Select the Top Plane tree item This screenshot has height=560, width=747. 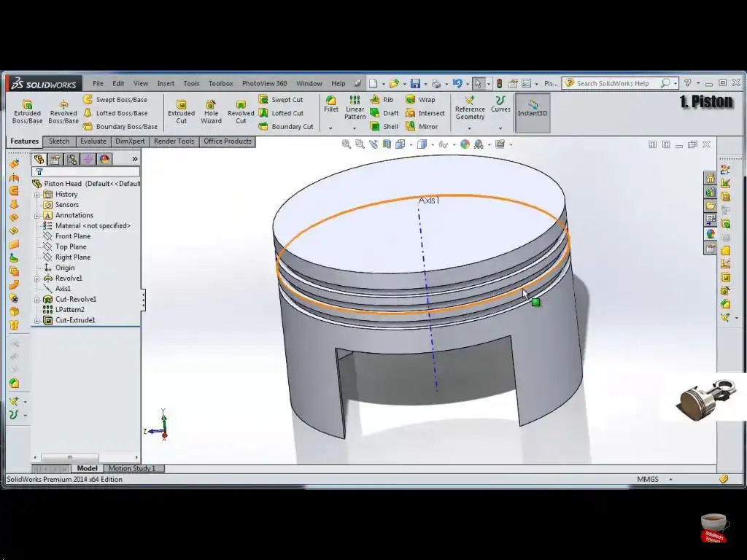[x=65, y=246]
